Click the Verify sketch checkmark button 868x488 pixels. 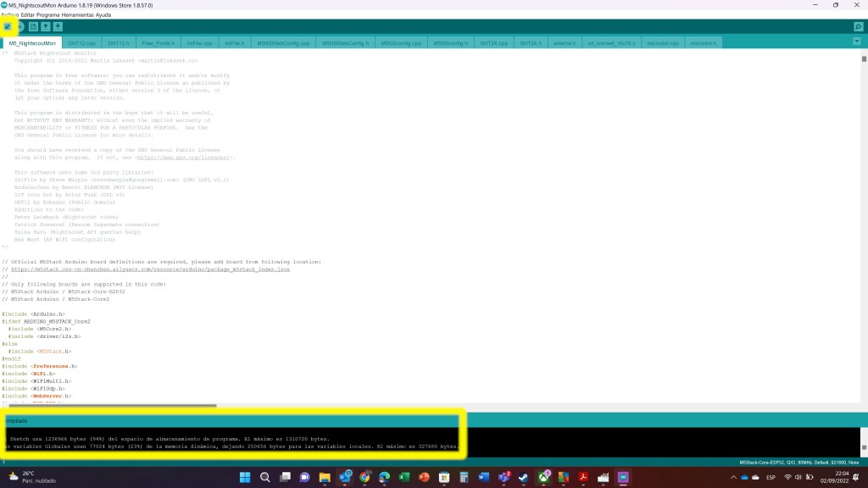tap(8, 26)
